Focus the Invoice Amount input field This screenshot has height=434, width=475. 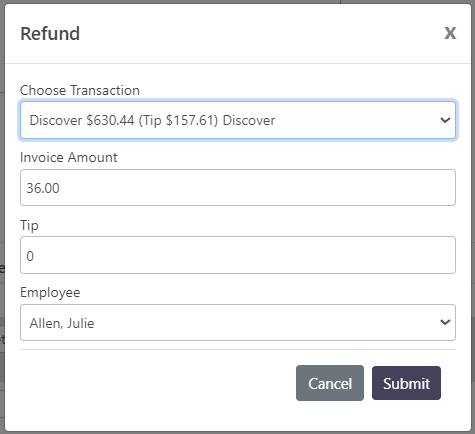(238, 188)
